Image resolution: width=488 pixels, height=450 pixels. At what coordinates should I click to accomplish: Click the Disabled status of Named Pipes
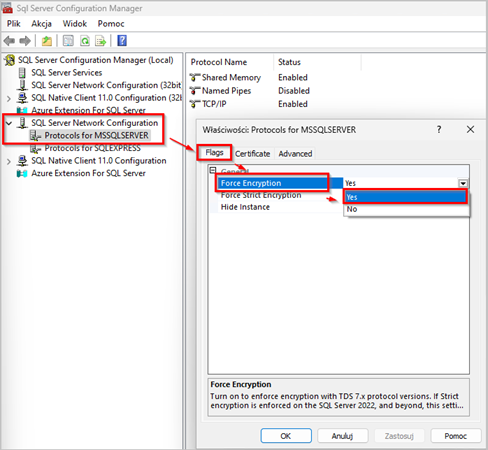tap(294, 91)
